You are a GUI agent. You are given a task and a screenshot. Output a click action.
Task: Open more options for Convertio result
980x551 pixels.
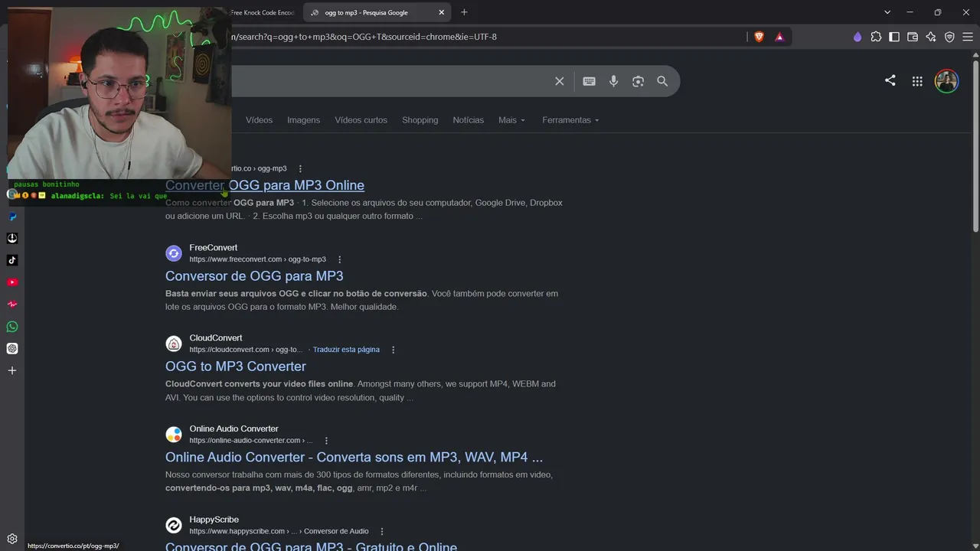click(x=300, y=168)
